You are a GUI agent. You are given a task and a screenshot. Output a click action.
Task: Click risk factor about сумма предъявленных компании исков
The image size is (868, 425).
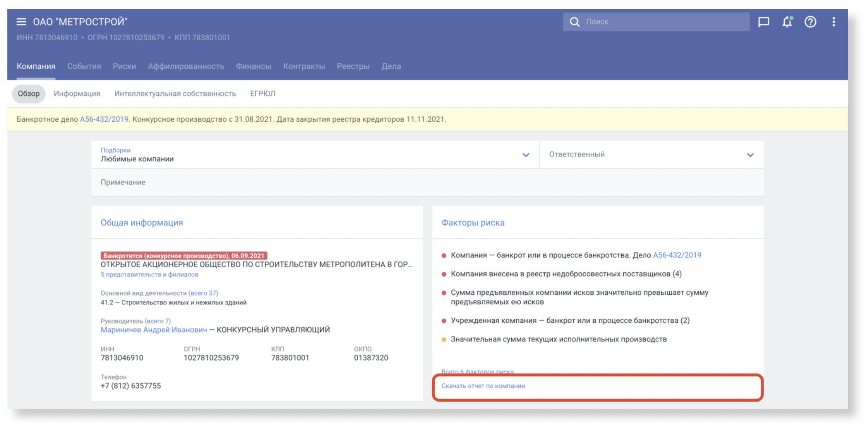pyautogui.click(x=580, y=297)
